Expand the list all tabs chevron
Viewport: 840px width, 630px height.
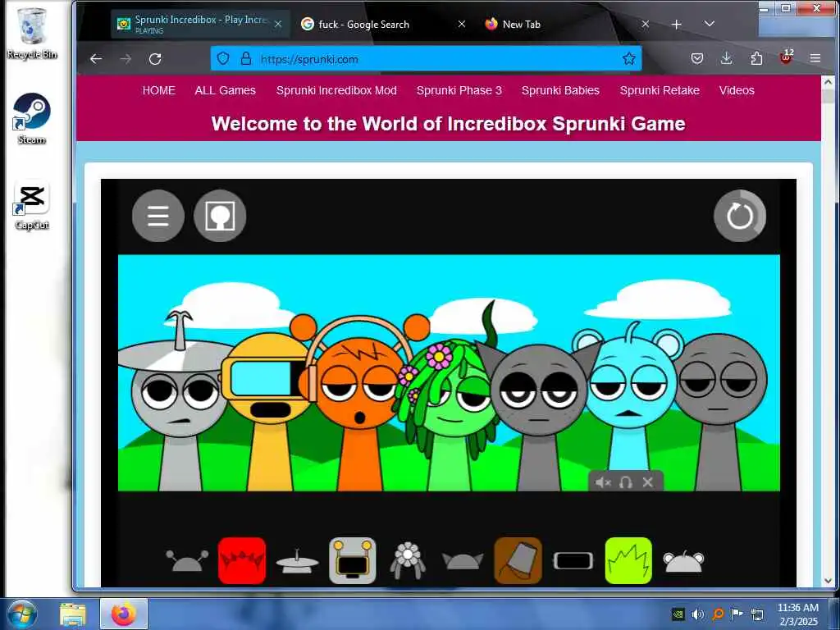(710, 24)
